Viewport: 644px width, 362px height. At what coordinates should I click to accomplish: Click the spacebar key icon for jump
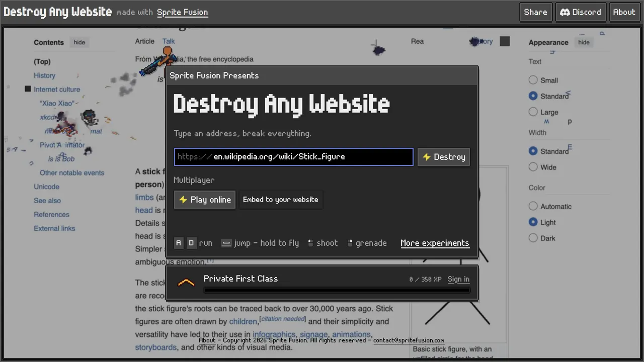pyautogui.click(x=226, y=243)
